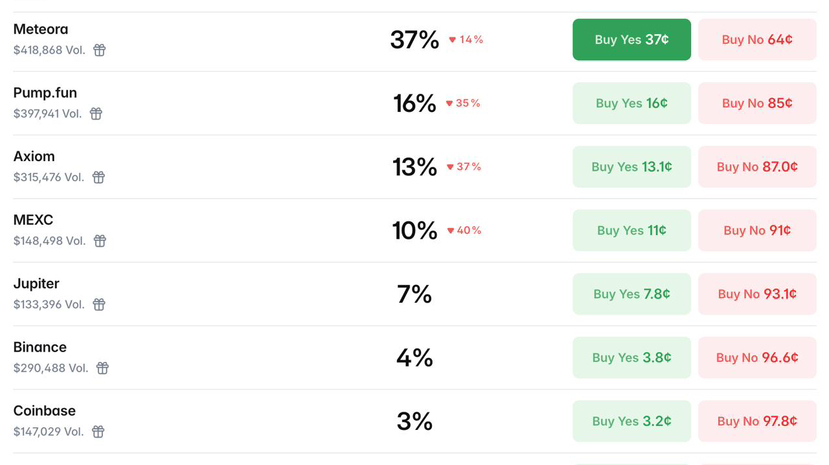Choose Buy No 96.6¢ for Binance
This screenshot has width=829, height=465.
coord(757,358)
